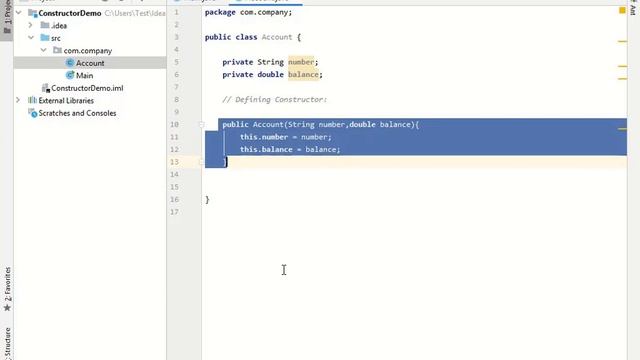The image size is (640, 360).
Task: Click the highlighted 'balance' field declaration
Action: 303,74
